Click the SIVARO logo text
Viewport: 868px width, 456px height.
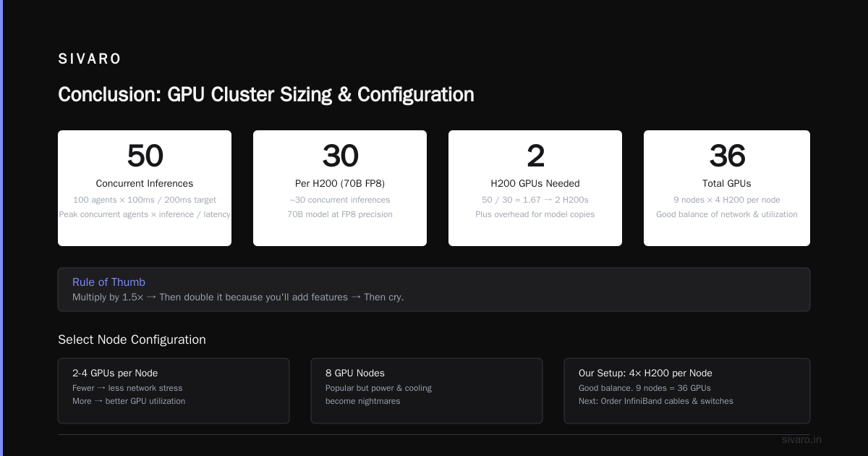tap(90, 59)
